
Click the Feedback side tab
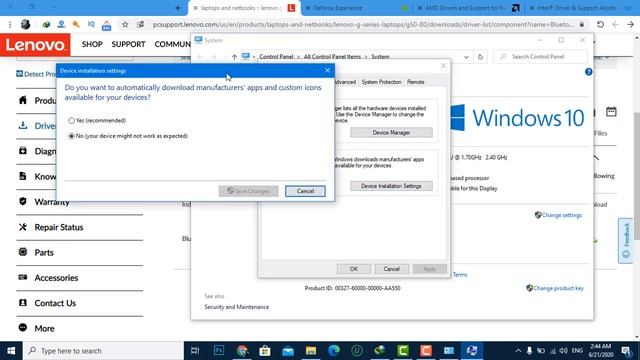coord(626,240)
